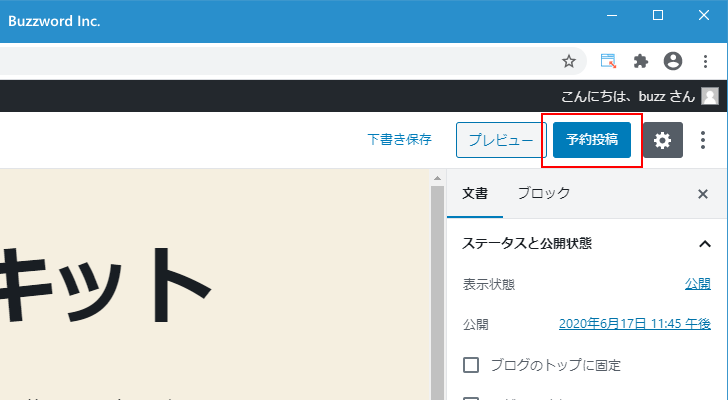Viewport: 728px width, 400px height.
Task: Open the screen capture extension icon
Action: click(608, 61)
